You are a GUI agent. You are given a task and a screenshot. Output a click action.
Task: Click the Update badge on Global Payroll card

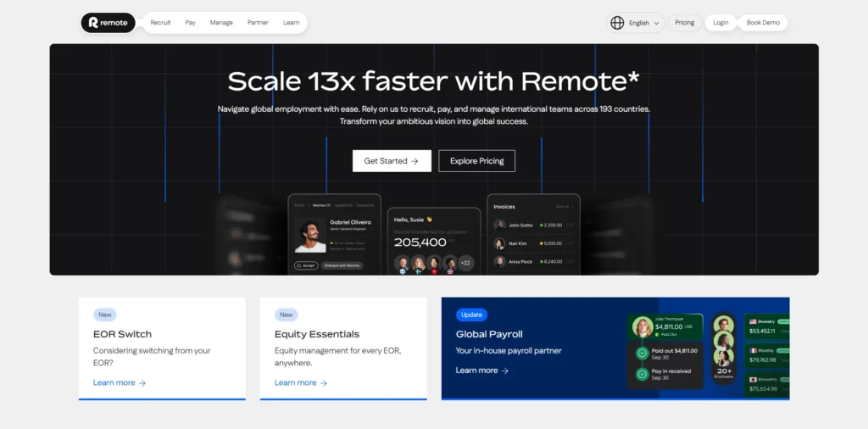[x=471, y=315]
